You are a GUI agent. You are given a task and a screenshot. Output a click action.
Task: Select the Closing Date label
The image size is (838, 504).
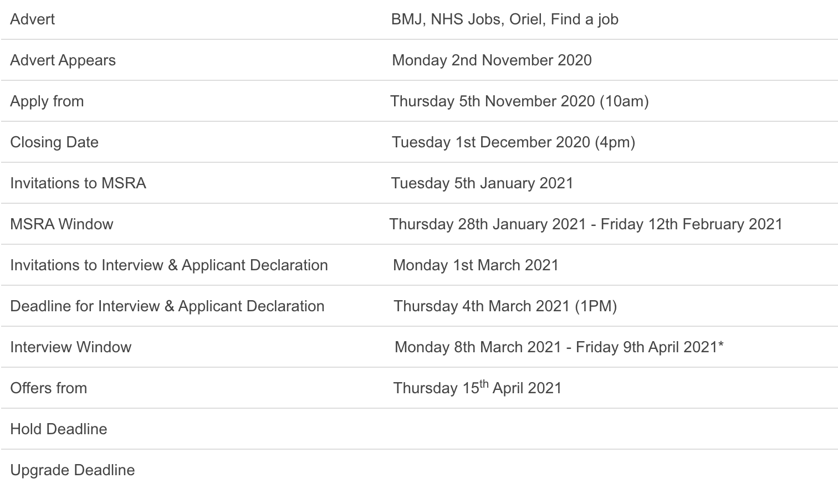(x=54, y=142)
